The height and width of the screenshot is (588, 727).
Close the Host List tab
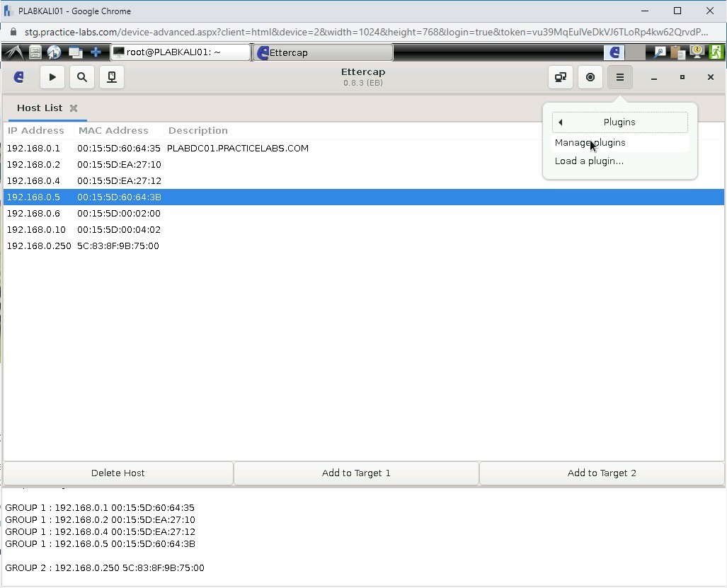74,108
